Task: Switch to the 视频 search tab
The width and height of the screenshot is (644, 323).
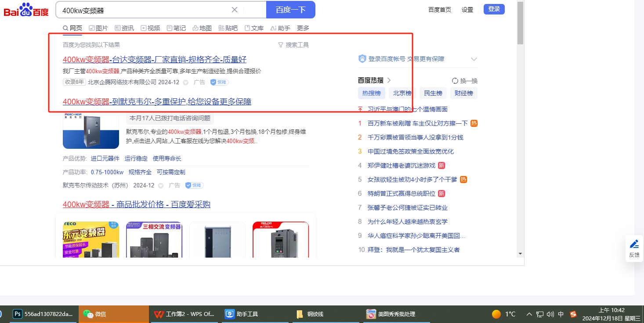Action: pyautogui.click(x=150, y=28)
